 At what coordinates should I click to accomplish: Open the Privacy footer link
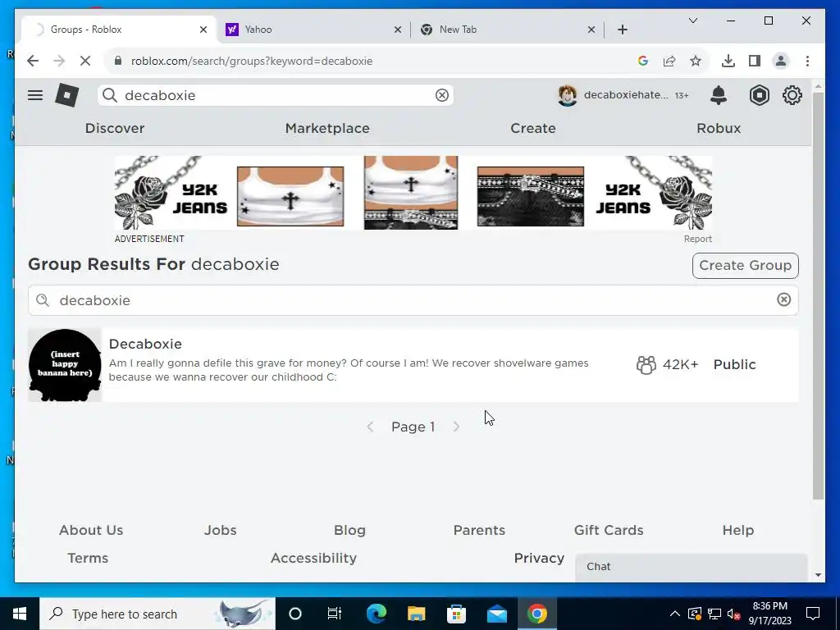coord(539,558)
